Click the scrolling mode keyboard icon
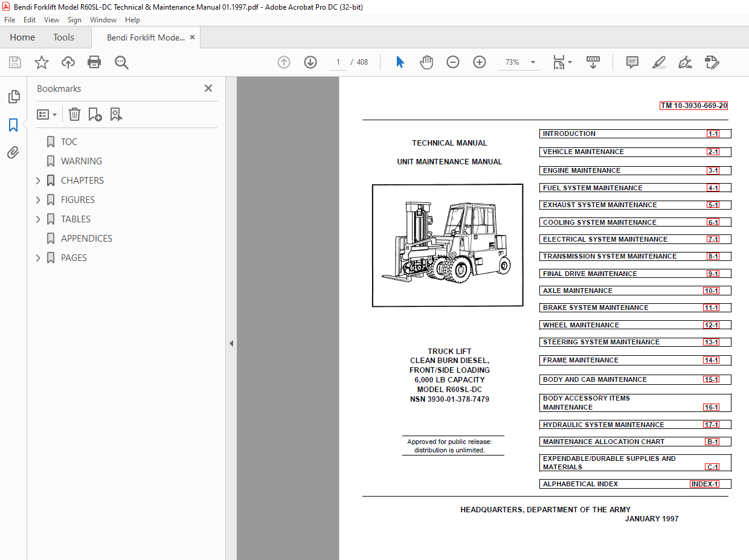Viewport: 749px width, 560px height. click(x=593, y=62)
